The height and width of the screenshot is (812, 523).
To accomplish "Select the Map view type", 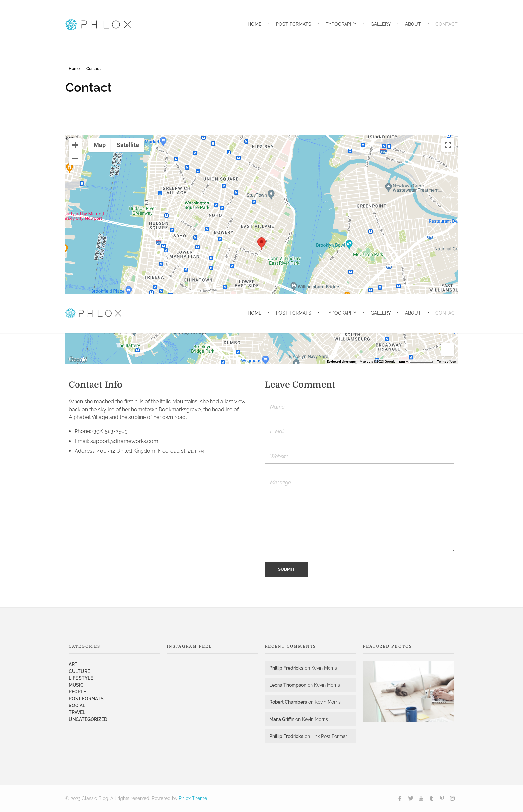I will click(x=99, y=145).
